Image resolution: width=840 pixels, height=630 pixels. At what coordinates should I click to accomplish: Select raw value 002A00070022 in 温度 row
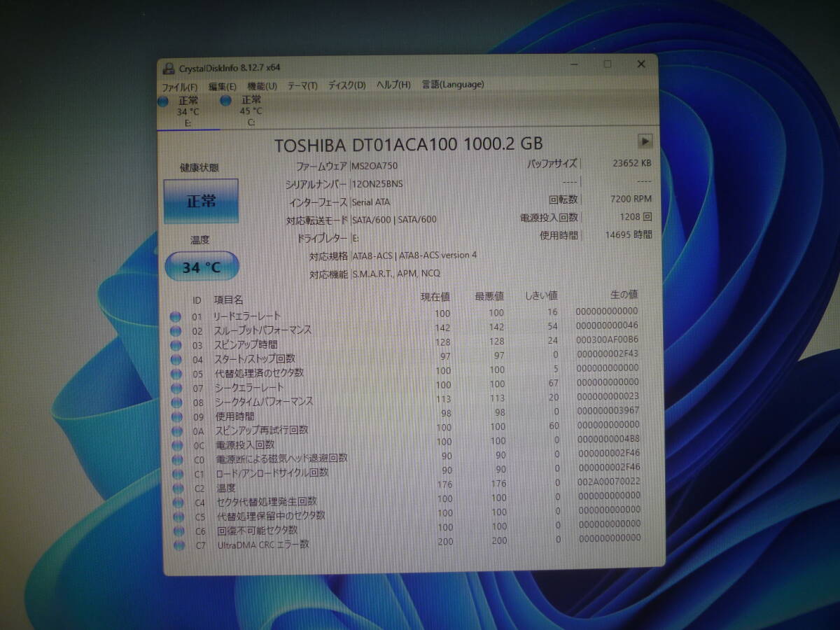[x=608, y=482]
